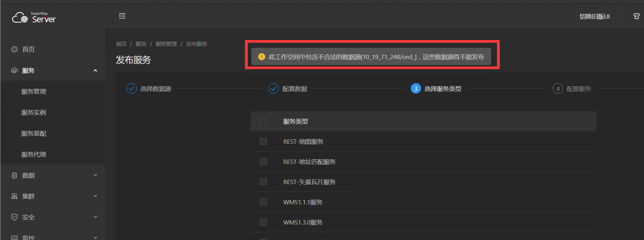Click the home icon beside 首页

pyautogui.click(x=14, y=49)
